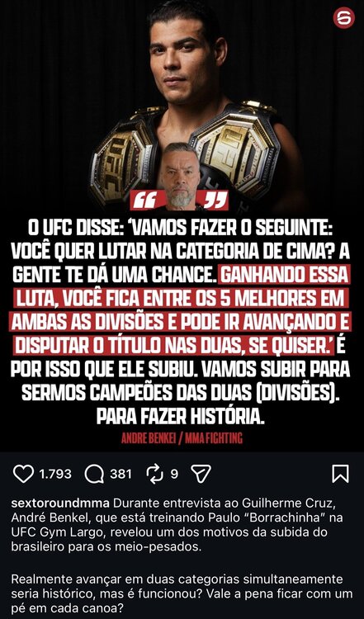364x619 pixels.
Task: Tap the red highlighted quote text
Action: (182, 310)
